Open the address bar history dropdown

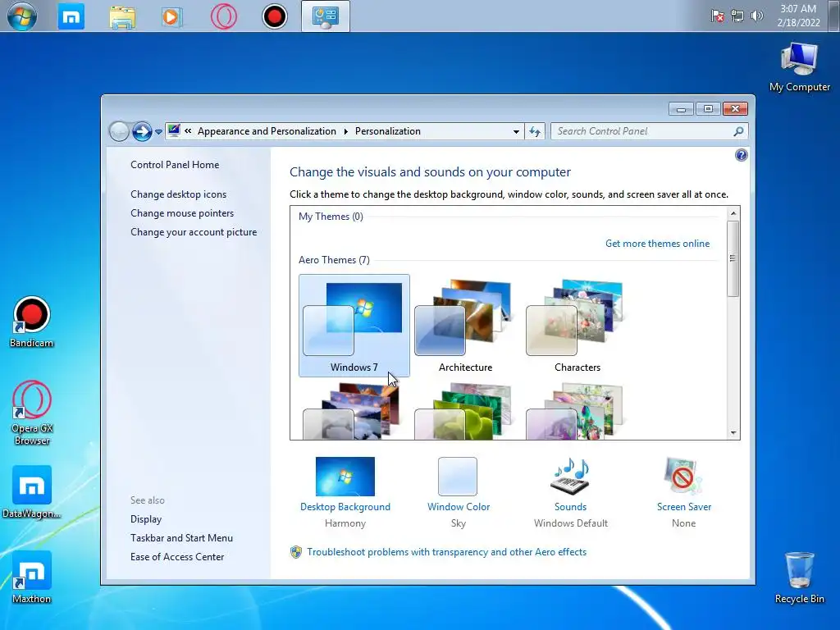click(516, 132)
